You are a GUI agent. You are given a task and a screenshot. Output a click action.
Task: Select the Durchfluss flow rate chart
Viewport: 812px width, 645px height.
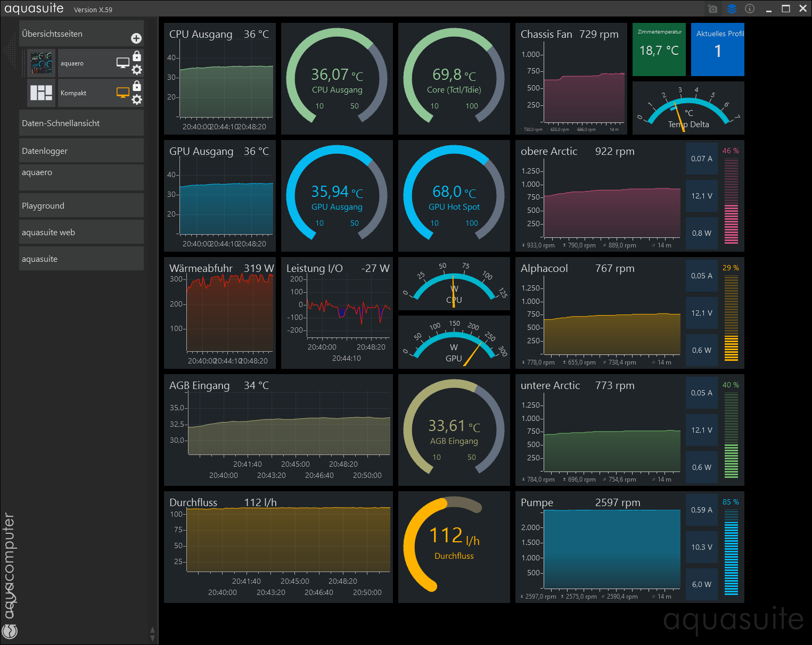278,547
